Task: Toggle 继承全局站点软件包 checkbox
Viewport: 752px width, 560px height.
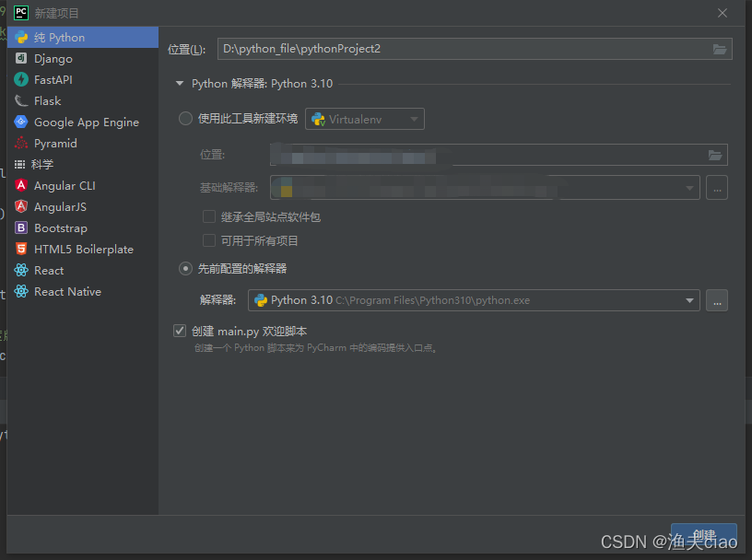Action: point(209,216)
